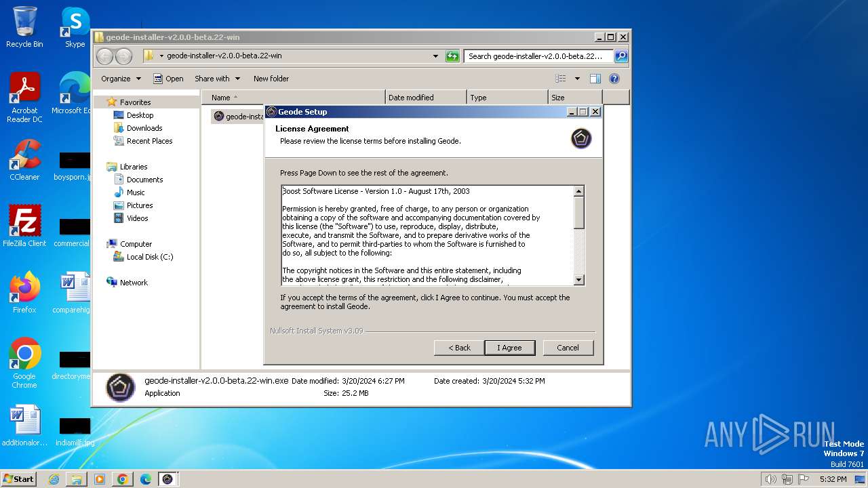
Task: Click the license scrollbar up arrow
Action: click(x=578, y=191)
